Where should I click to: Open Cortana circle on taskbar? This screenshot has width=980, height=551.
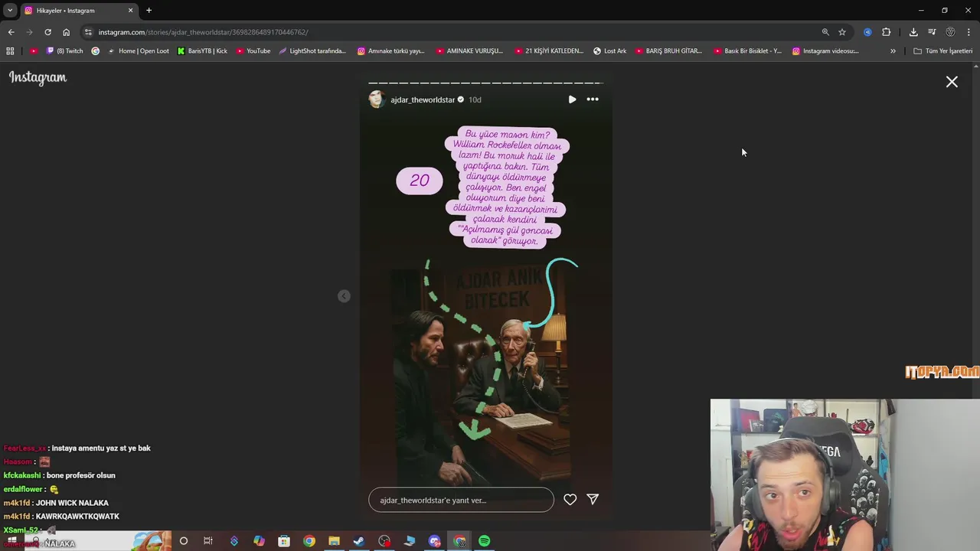click(x=183, y=541)
